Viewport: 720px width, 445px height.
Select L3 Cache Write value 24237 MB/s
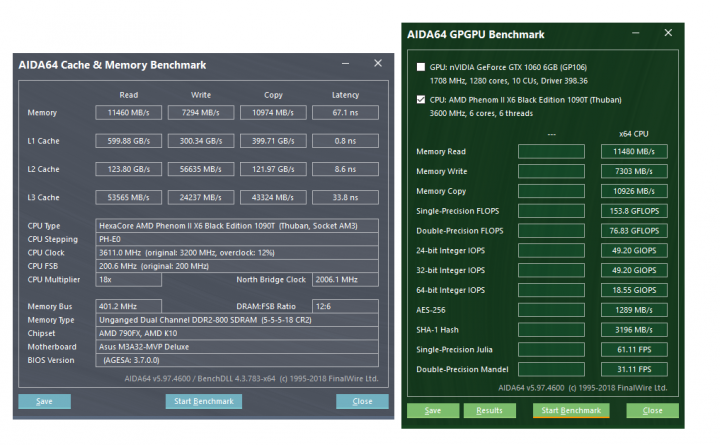pos(201,197)
